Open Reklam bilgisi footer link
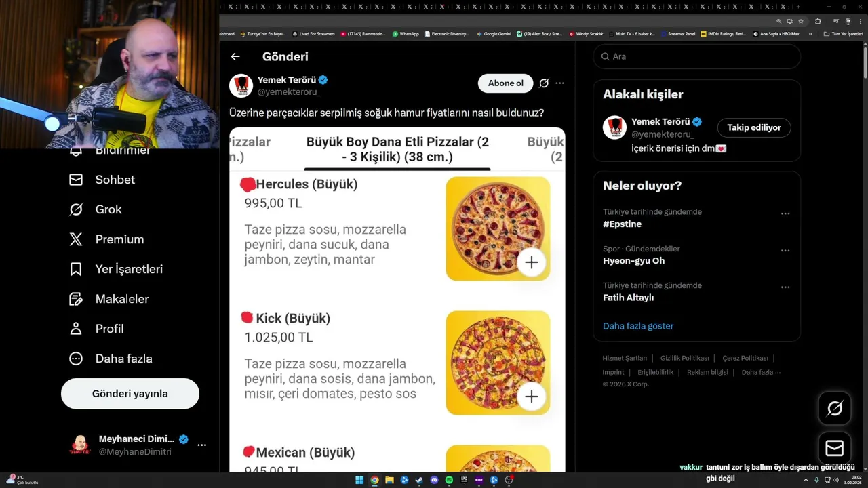The image size is (868, 488). point(707,372)
